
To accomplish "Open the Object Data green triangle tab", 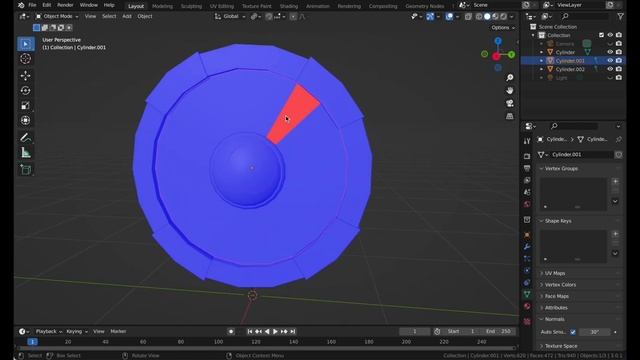I will point(527,294).
